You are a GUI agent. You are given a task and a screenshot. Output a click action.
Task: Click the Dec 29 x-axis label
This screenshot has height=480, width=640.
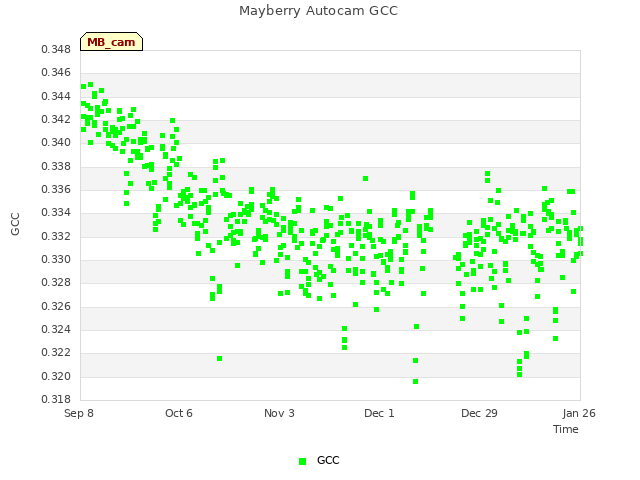(x=479, y=413)
